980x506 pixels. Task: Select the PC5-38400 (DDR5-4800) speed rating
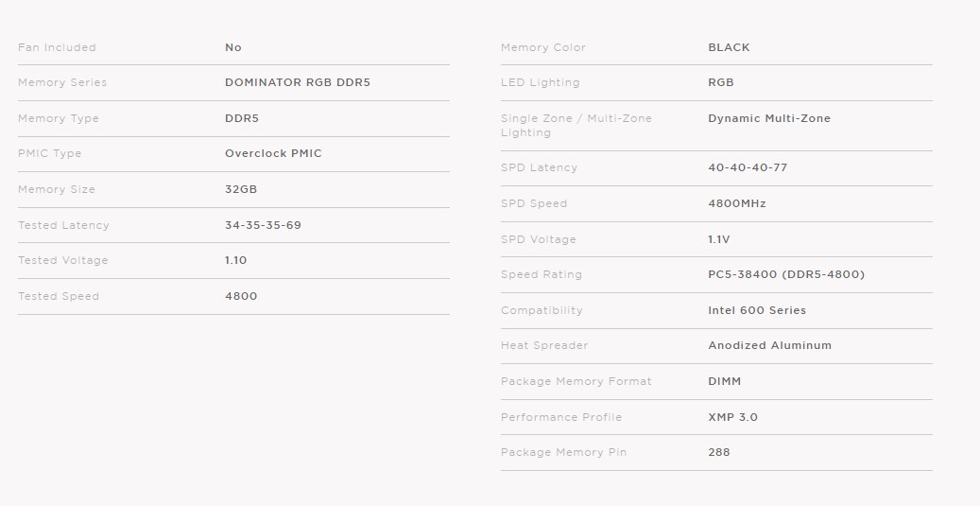tap(786, 274)
